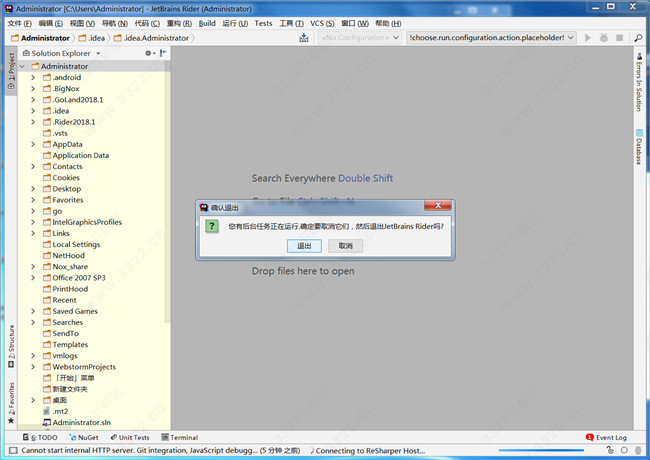
Task: Expand the Desktop folder
Action: click(33, 189)
